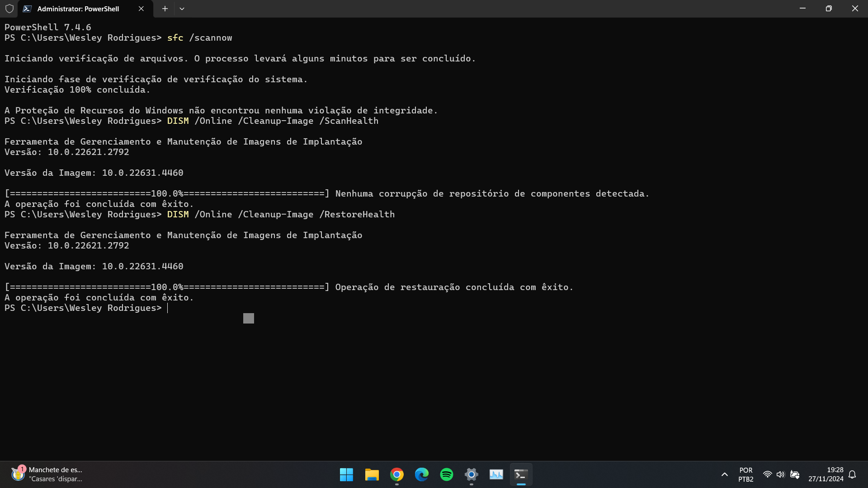Click the administrator shield icon
Screen dimensions: 868x488
click(x=9, y=9)
